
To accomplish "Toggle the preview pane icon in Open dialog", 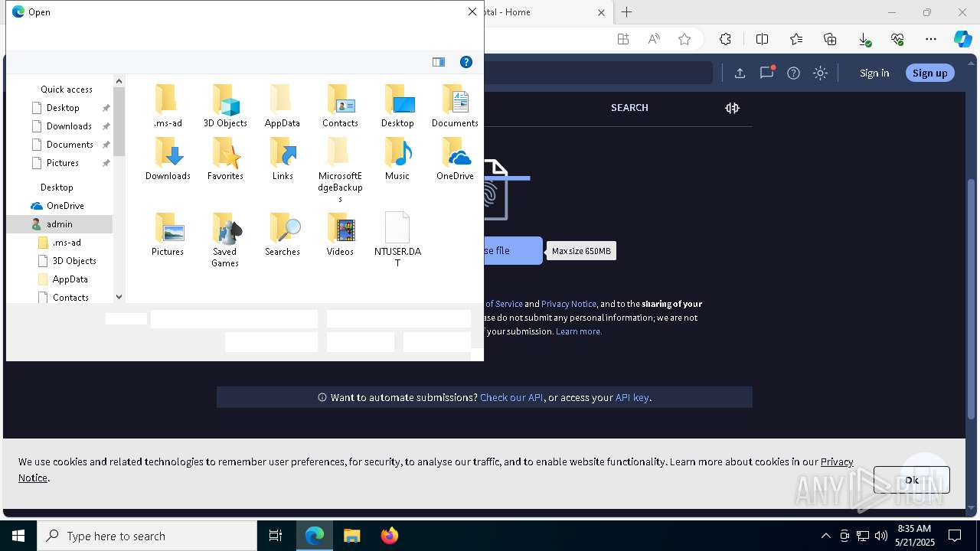I will [x=439, y=62].
